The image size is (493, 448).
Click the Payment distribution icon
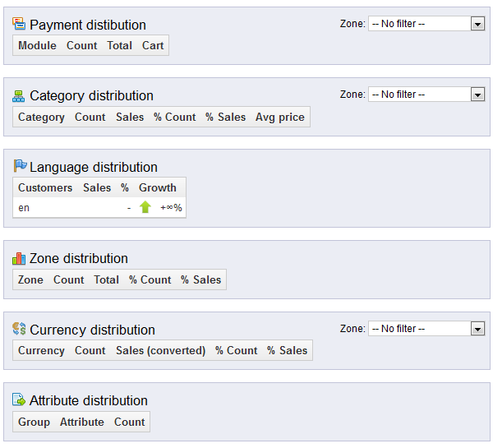point(19,25)
